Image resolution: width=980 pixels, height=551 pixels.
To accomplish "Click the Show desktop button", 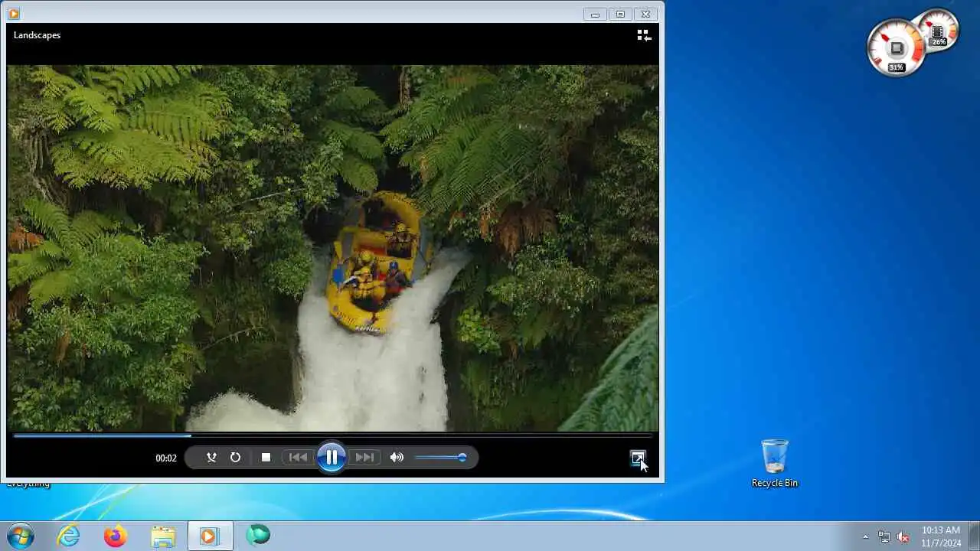I will (x=974, y=536).
